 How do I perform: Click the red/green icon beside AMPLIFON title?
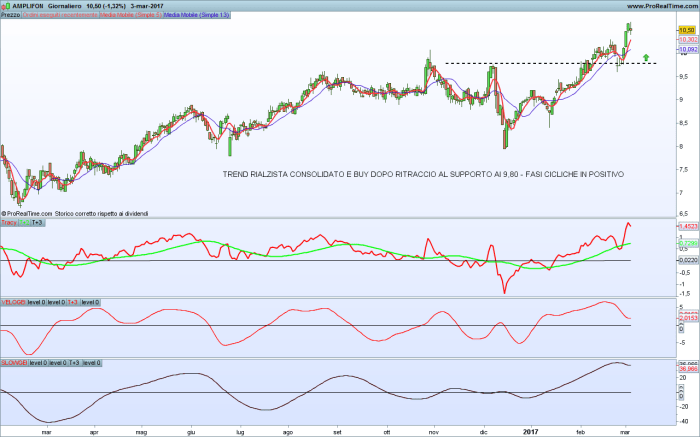tap(5, 5)
